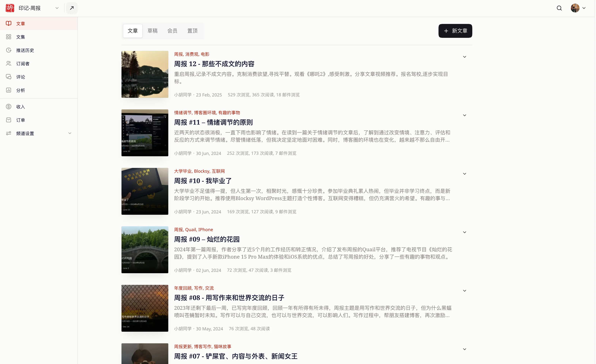Click the tags 周报更新, 博客写作, 猫咪故事

203,347
